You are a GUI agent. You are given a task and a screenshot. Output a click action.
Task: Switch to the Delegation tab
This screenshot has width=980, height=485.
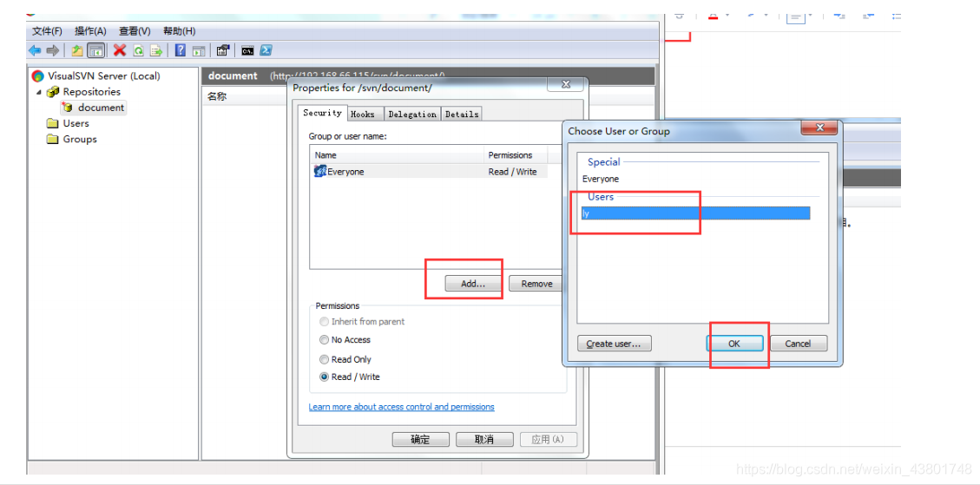point(411,115)
